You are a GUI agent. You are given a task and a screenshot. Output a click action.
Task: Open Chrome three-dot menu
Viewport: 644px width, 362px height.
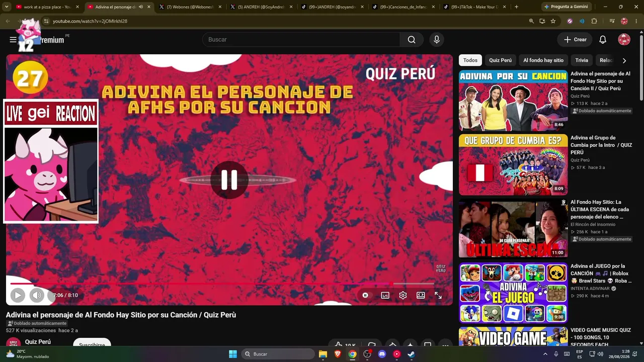point(637,21)
